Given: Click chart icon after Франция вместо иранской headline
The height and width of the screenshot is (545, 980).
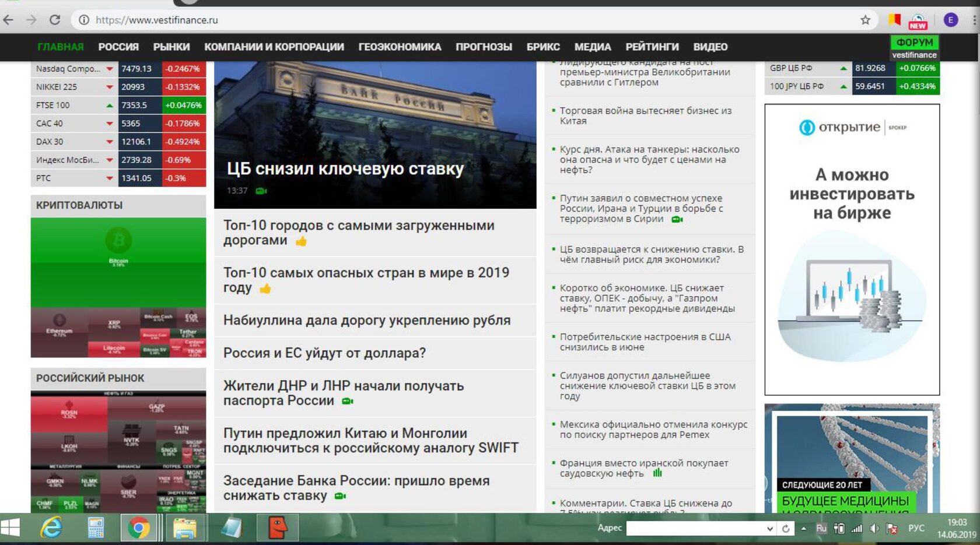Looking at the screenshot, I should [x=657, y=473].
